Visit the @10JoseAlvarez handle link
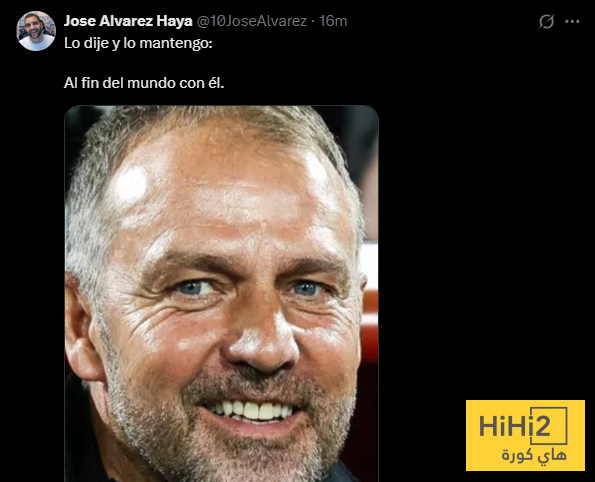The image size is (595, 482). (x=252, y=21)
